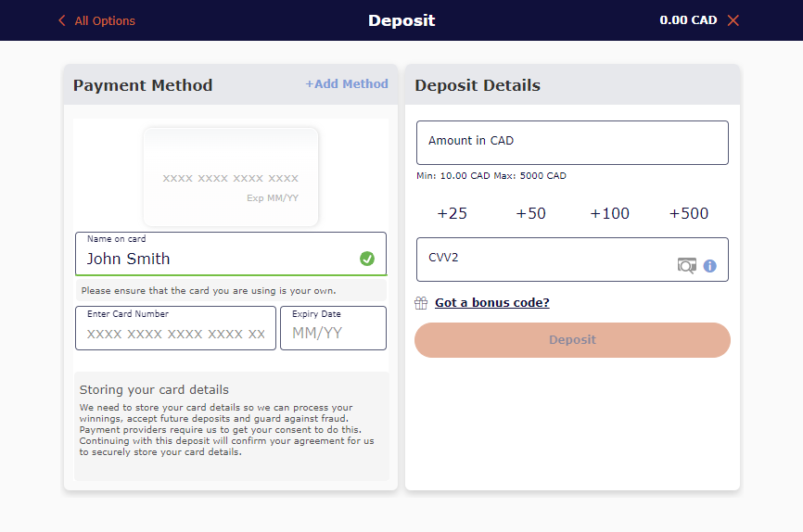Viewport: 803px width, 532px height.
Task: Click the back chevron beside All Options
Action: [62, 20]
